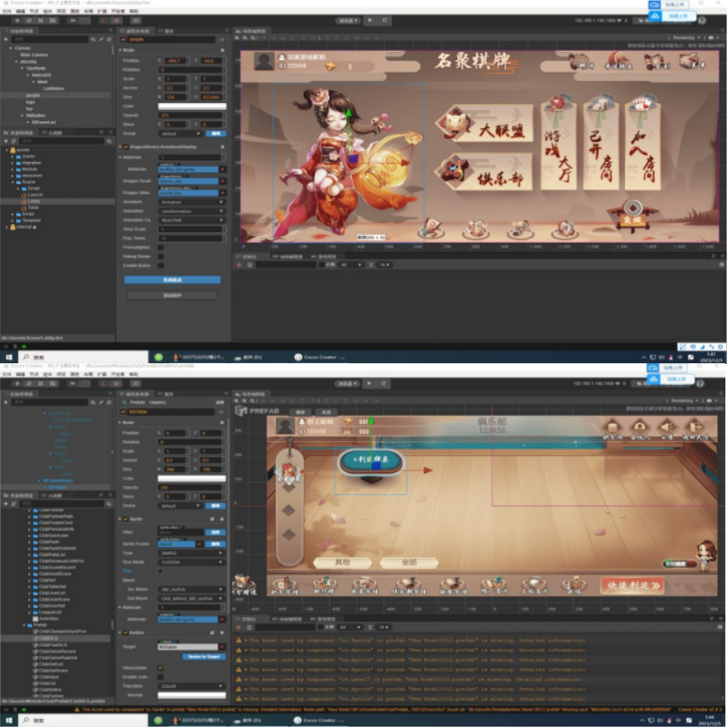The height and width of the screenshot is (728, 728).
Task: Open the browser preview dropdown in Lobby scene window
Action: (x=349, y=20)
